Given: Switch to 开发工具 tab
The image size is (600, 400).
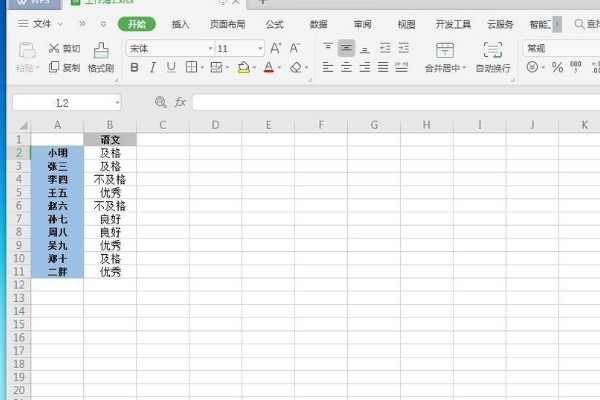Looking at the screenshot, I should pyautogui.click(x=453, y=24).
